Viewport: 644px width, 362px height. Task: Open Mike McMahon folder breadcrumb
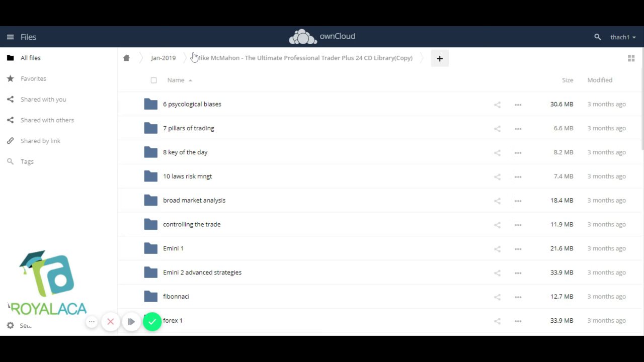(304, 58)
